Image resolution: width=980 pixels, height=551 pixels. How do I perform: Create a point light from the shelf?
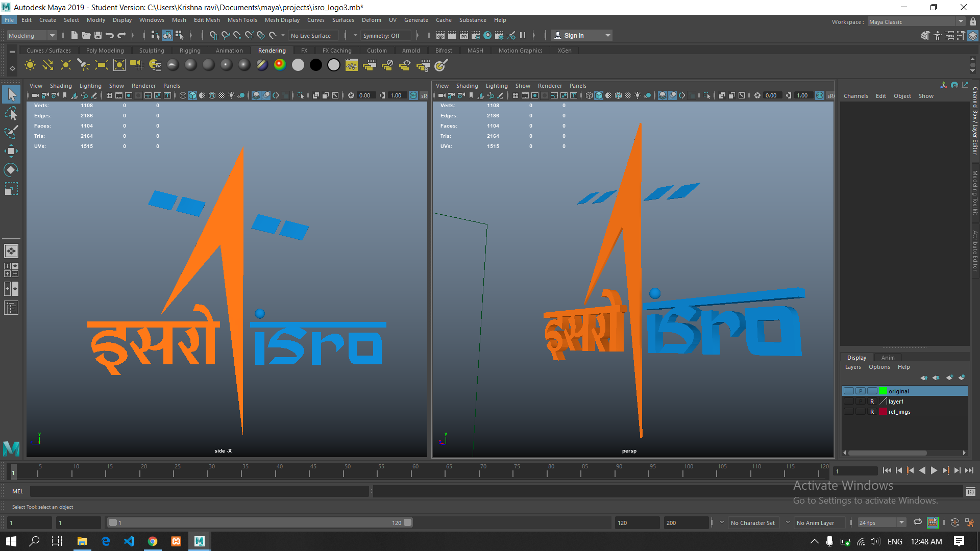point(66,65)
